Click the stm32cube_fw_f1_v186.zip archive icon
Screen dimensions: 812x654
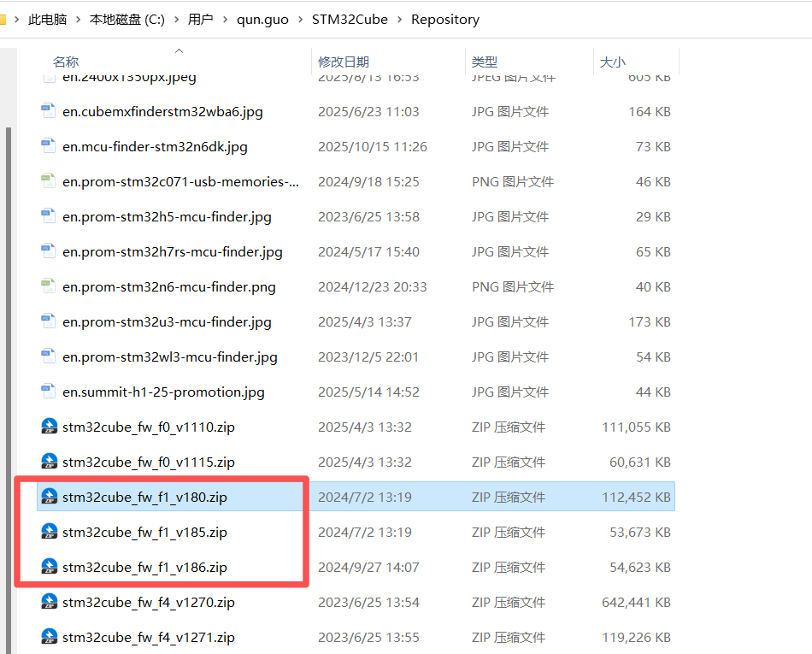click(50, 567)
